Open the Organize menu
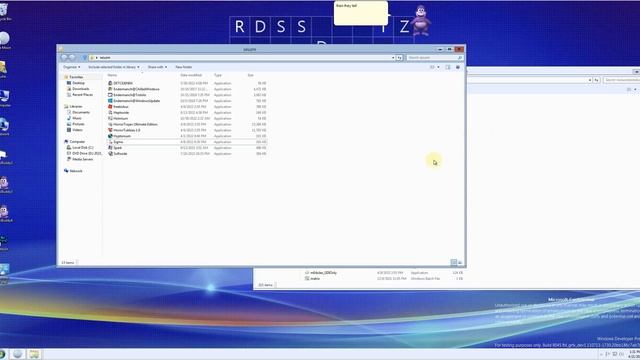The height and width of the screenshot is (360, 640). (71, 67)
